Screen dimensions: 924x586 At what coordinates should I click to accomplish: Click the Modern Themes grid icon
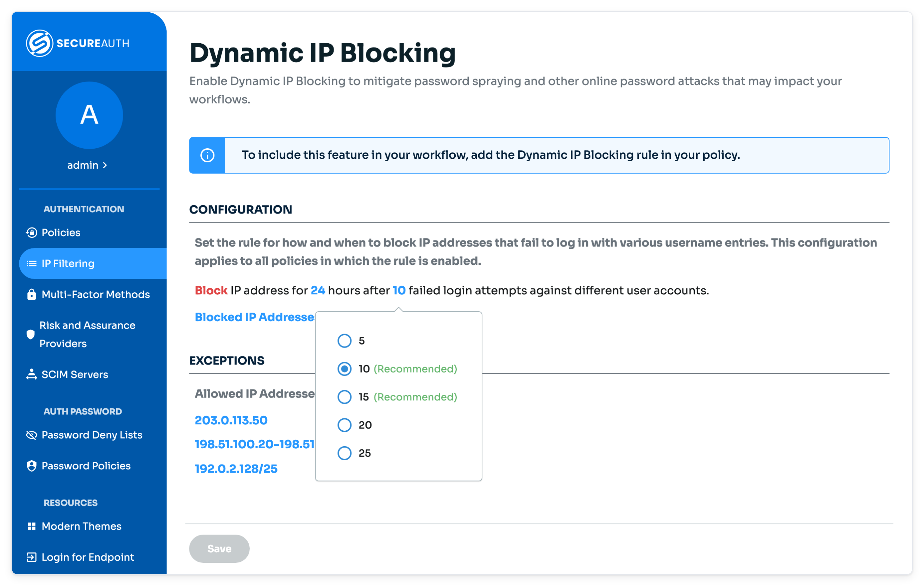[31, 526]
